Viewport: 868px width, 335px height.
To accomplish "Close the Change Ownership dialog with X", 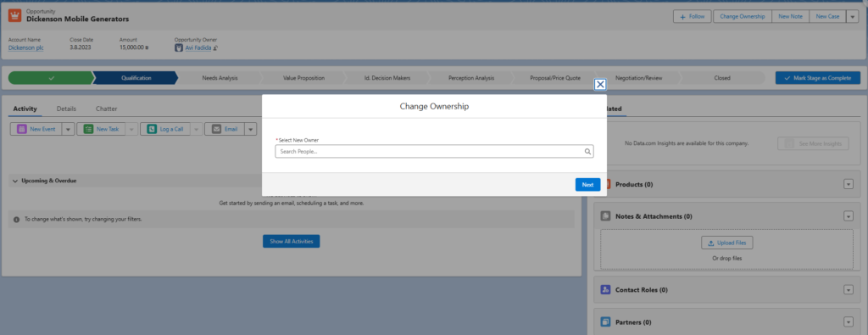I will click(x=599, y=84).
